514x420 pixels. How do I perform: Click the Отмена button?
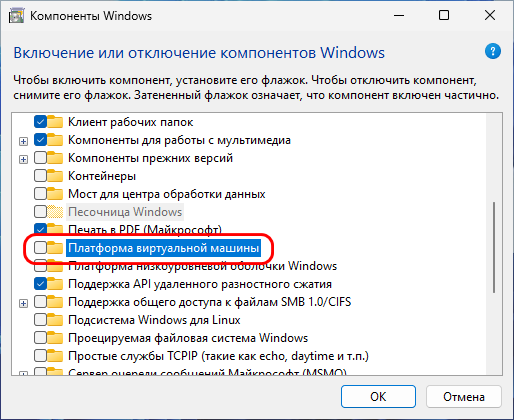(464, 397)
